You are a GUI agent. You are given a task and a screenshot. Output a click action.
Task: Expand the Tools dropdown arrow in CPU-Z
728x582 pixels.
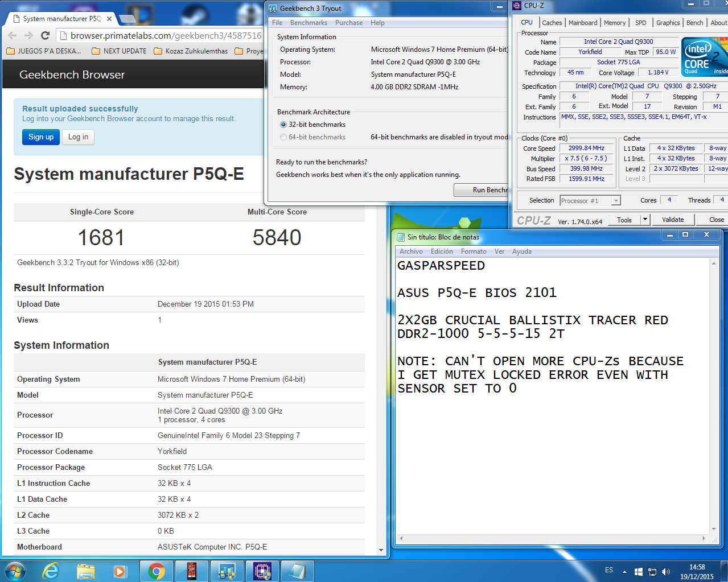(x=645, y=220)
